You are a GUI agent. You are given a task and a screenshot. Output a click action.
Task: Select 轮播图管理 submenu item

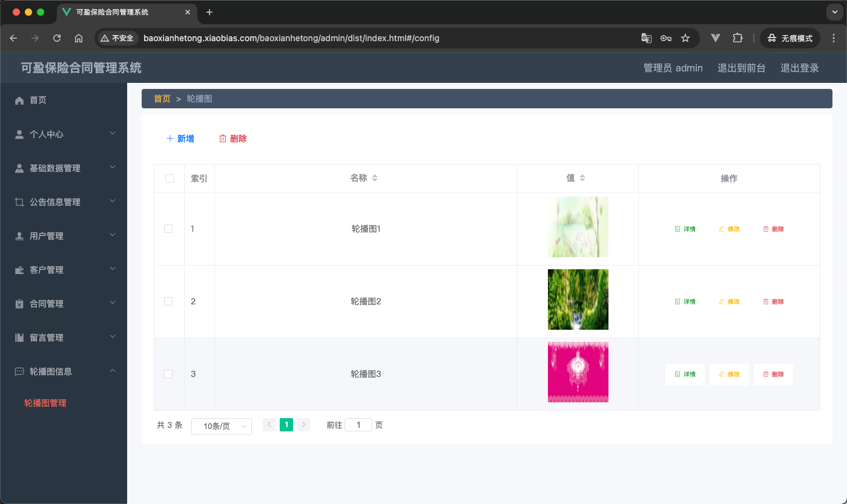click(45, 403)
